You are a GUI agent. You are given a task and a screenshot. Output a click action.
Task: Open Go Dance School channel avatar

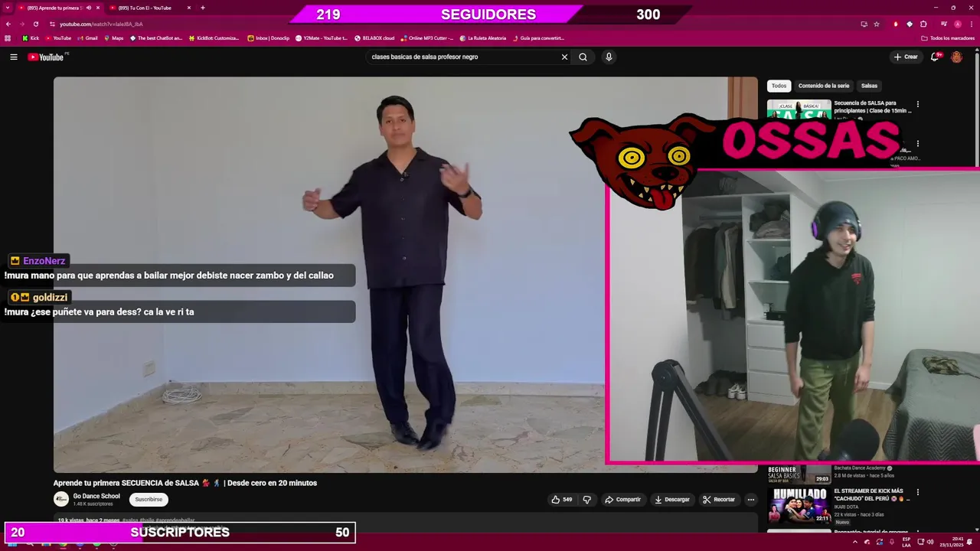click(x=61, y=499)
